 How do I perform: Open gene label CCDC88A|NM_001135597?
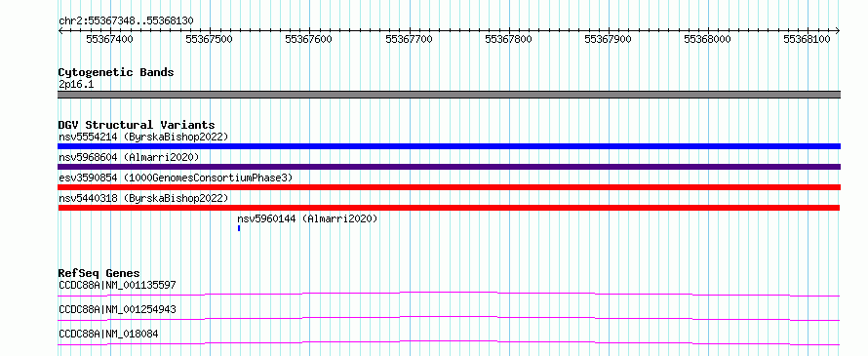tap(117, 285)
